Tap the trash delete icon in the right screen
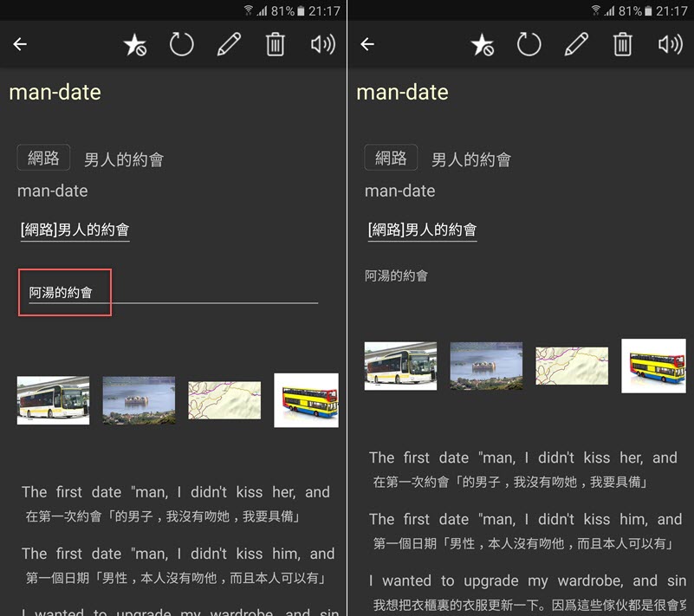The width and height of the screenshot is (694, 616). tap(622, 44)
